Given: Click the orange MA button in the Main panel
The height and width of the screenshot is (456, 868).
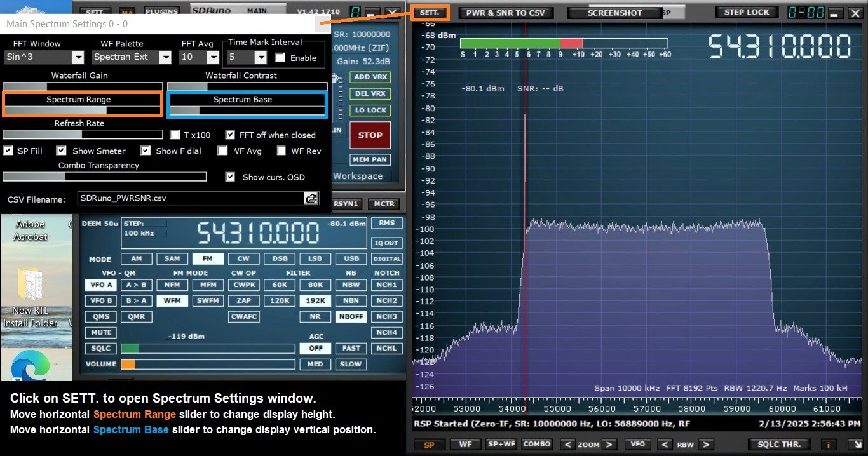Looking at the screenshot, I should pos(127,11).
